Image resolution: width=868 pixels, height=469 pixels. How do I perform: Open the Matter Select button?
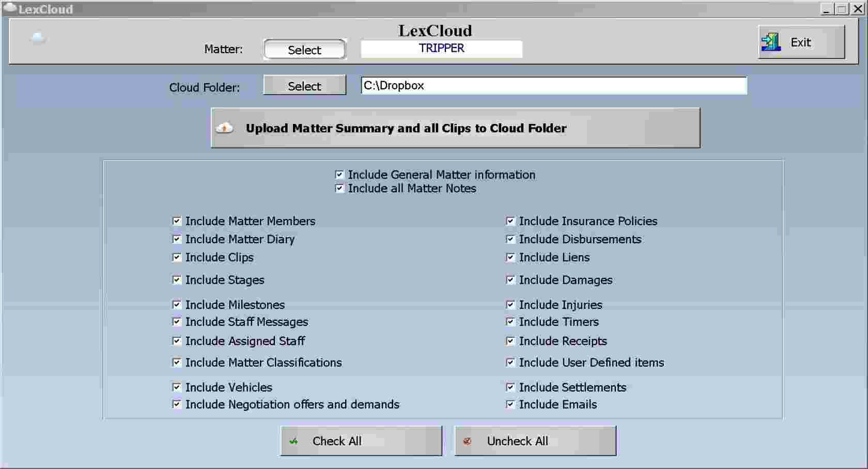(304, 50)
